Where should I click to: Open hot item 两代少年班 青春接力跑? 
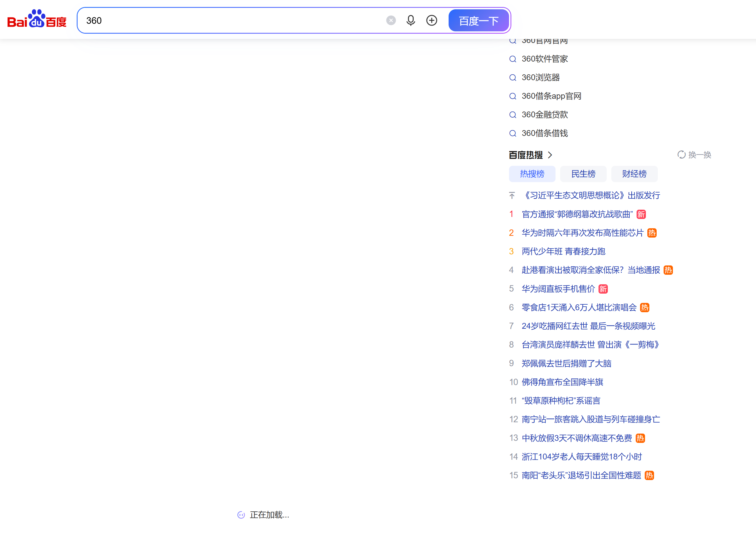563,251
